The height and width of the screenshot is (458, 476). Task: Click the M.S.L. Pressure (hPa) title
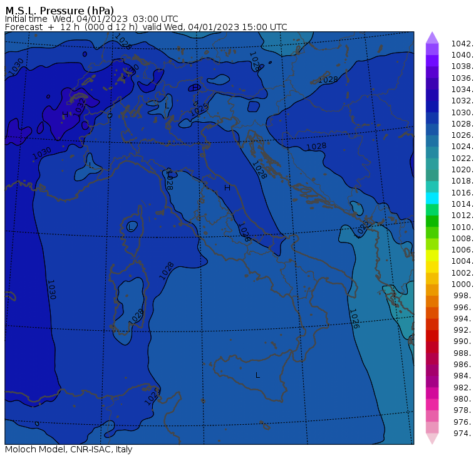pos(59,11)
